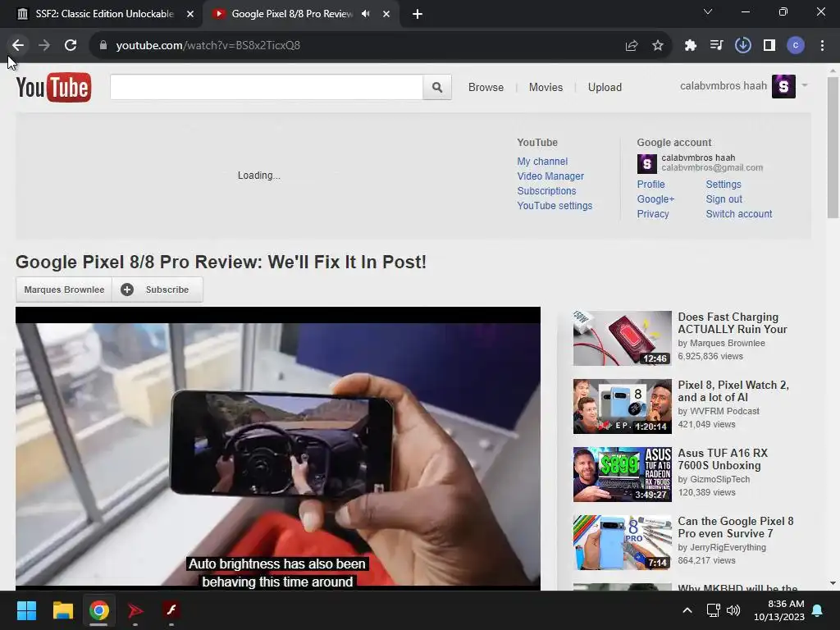Image resolution: width=840 pixels, height=630 pixels.
Task: Open Subscriptions link
Action: 546,190
